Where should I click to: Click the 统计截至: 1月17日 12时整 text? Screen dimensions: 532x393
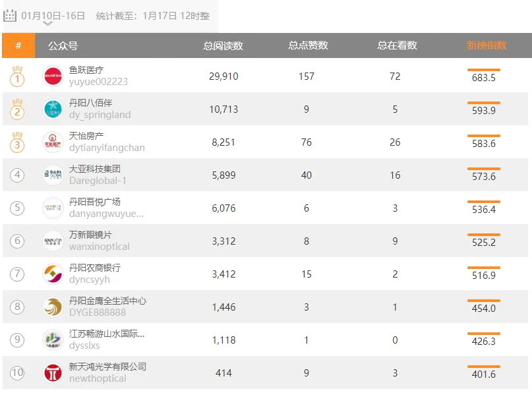[153, 16]
